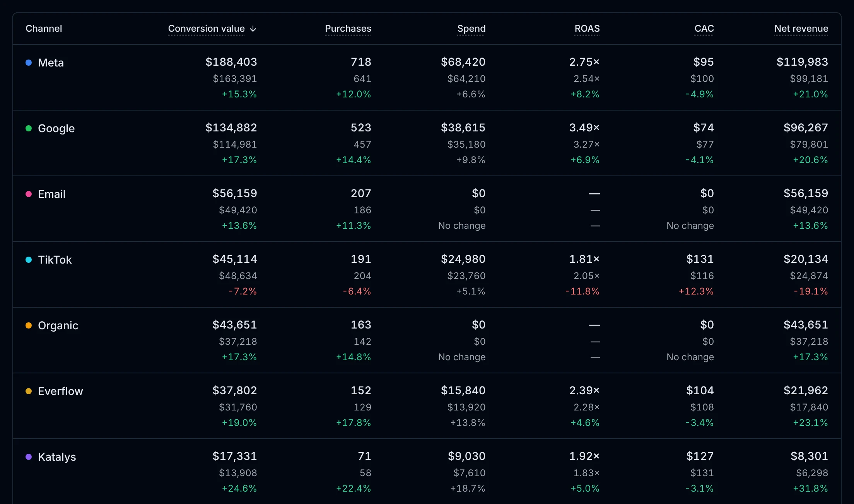Click Meta net revenue $119,983
Screen dimensions: 854x504
pyautogui.click(x=803, y=62)
